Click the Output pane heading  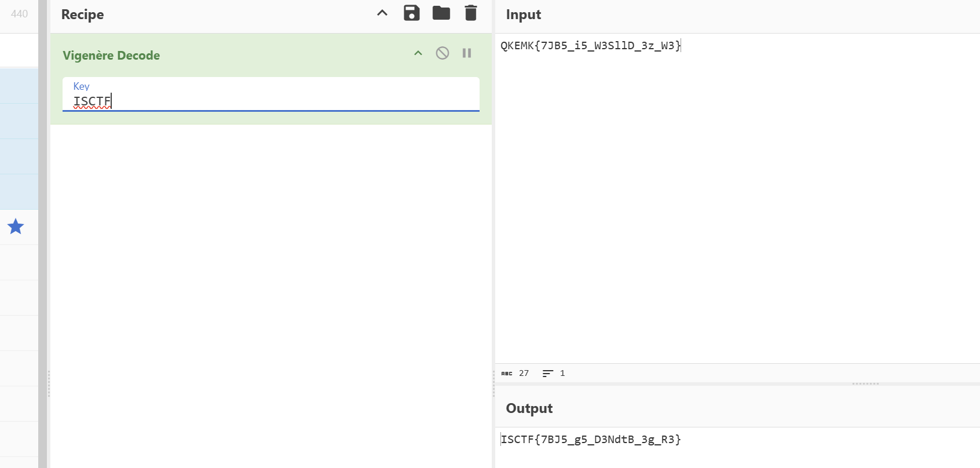click(529, 408)
